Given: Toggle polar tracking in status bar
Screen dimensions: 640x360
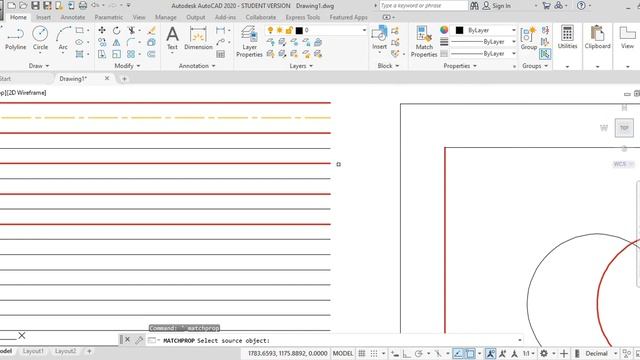Looking at the screenshot, I should coord(419,353).
